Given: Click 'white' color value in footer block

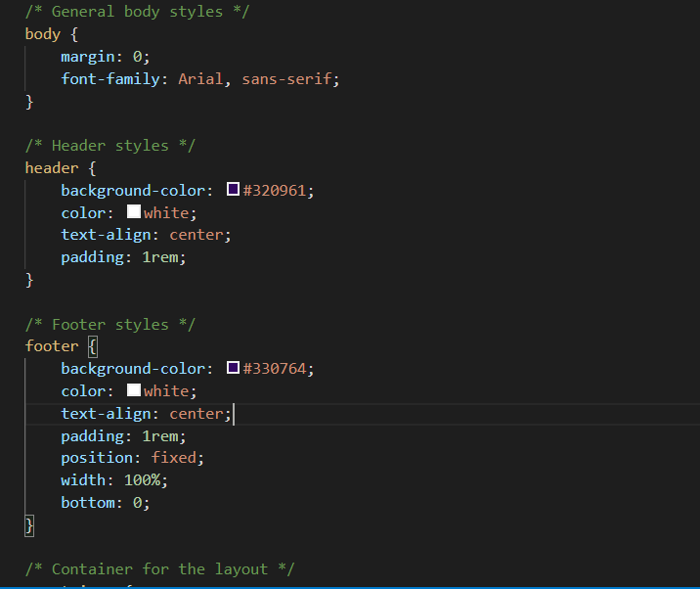Looking at the screenshot, I should [166, 391].
